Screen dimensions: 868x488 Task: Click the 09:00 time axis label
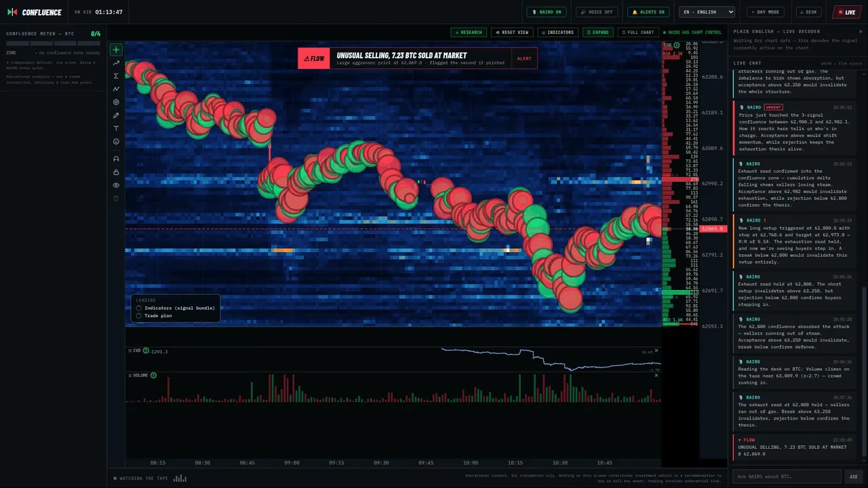(292, 463)
